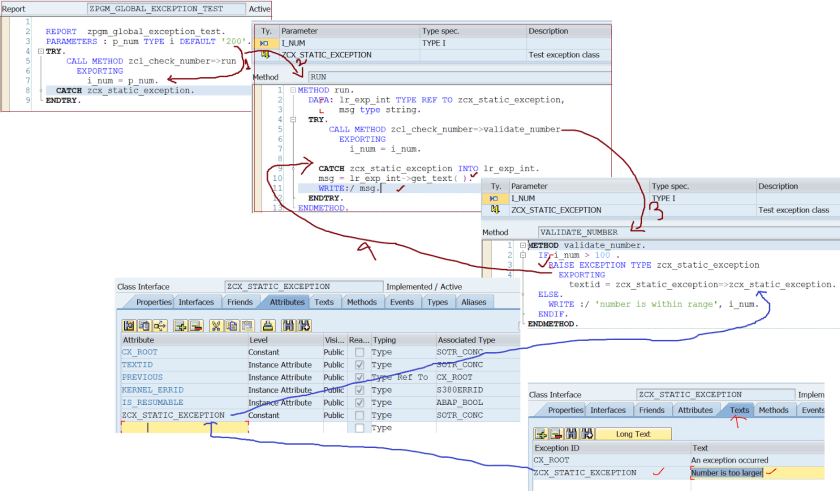Collapse the METHOD run code block

(291, 90)
